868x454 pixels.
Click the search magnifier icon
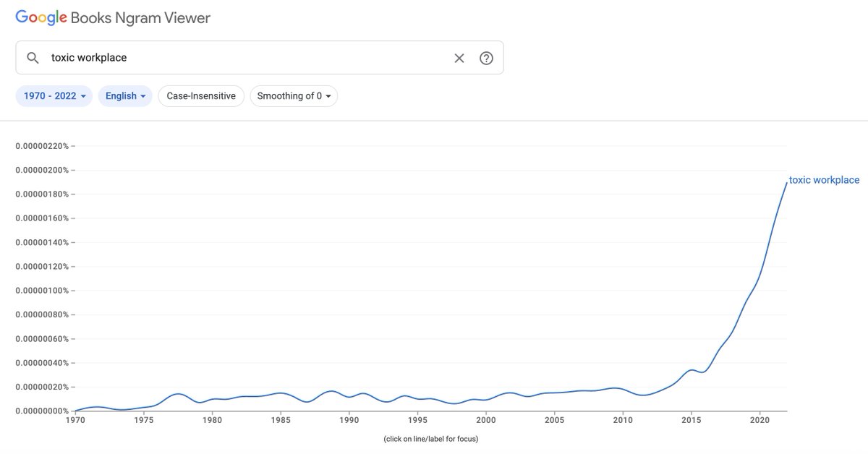[33, 58]
